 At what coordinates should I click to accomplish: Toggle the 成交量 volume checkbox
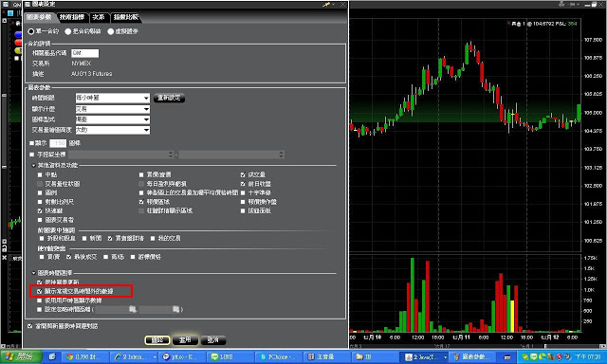coord(243,174)
